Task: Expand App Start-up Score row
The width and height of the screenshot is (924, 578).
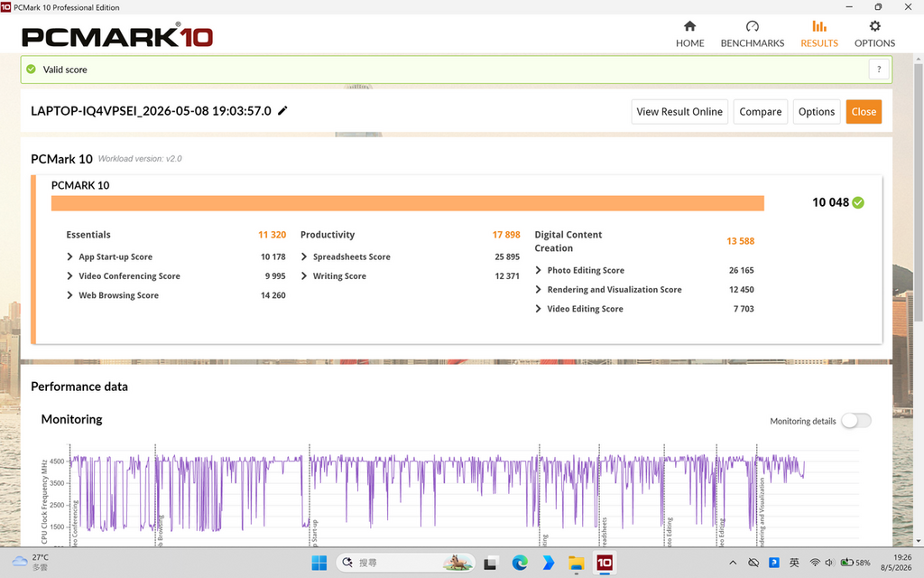Action: click(x=69, y=256)
